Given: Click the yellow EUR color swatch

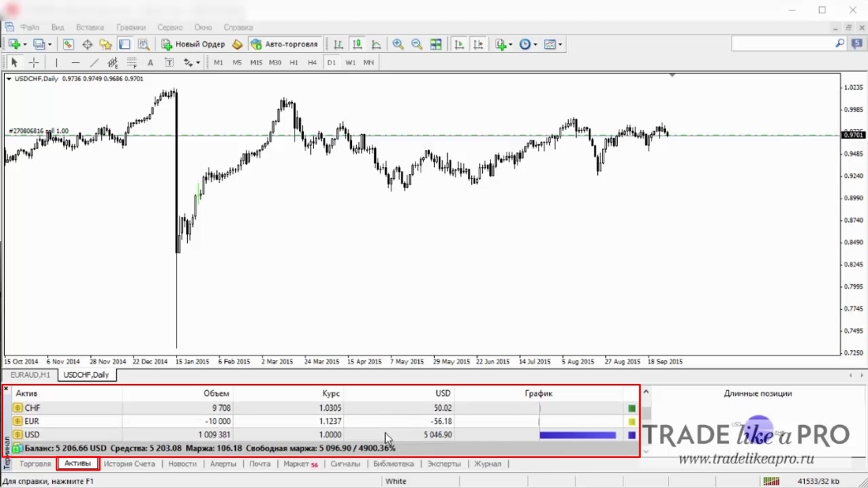Looking at the screenshot, I should 631,422.
